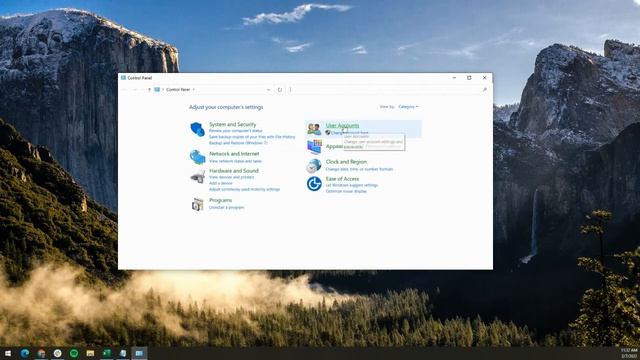Click the search magnifier icon in Control Panel
The width and height of the screenshot is (640, 360).
484,89
